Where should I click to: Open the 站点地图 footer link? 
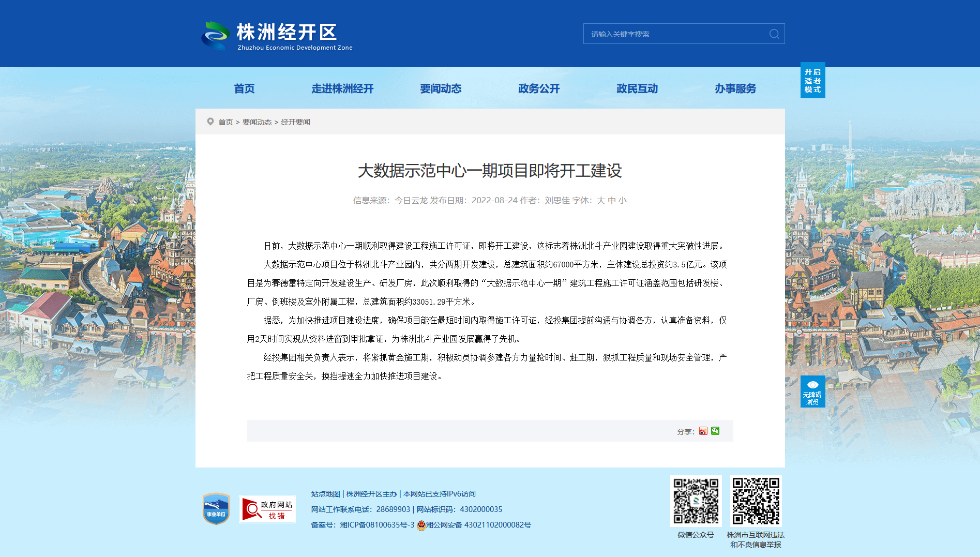point(326,494)
